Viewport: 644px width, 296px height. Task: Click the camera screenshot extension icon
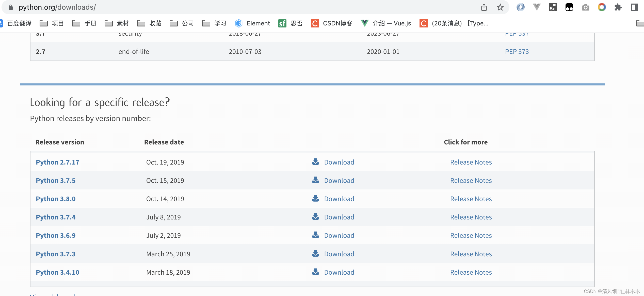[x=585, y=7]
